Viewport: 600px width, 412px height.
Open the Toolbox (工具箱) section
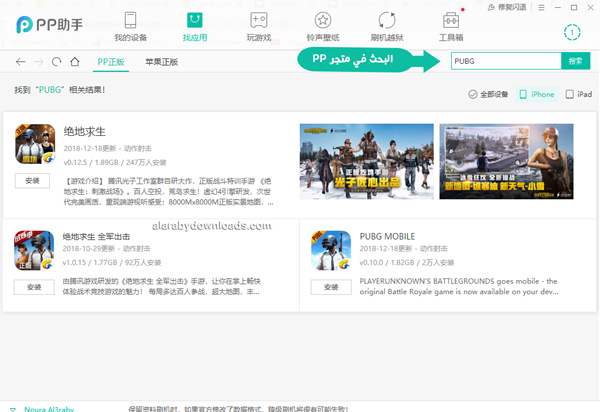click(x=451, y=27)
